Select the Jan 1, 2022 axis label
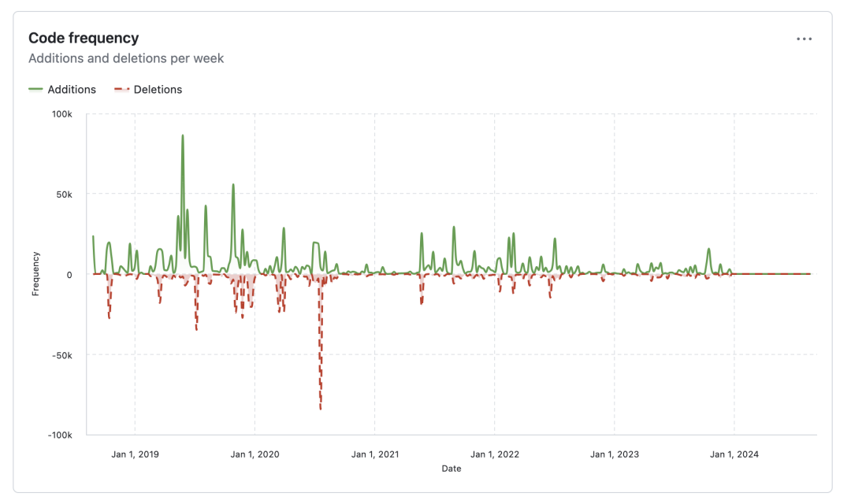The image size is (851, 504). click(x=495, y=454)
